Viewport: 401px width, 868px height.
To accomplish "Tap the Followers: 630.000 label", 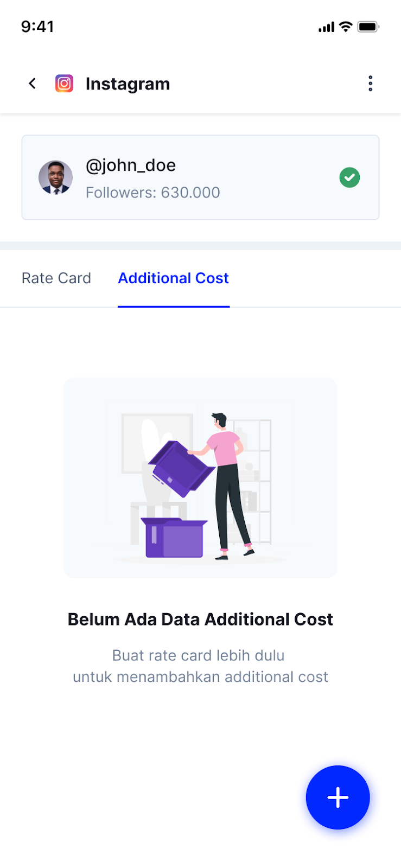I will tap(153, 193).
